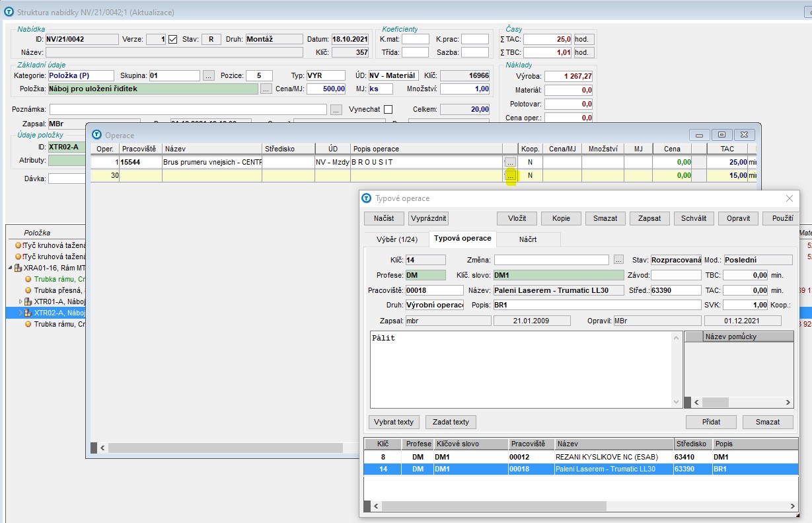The height and width of the screenshot is (523, 812).
Task: Click the app icon in Typové operace title bar
Action: [x=367, y=198]
